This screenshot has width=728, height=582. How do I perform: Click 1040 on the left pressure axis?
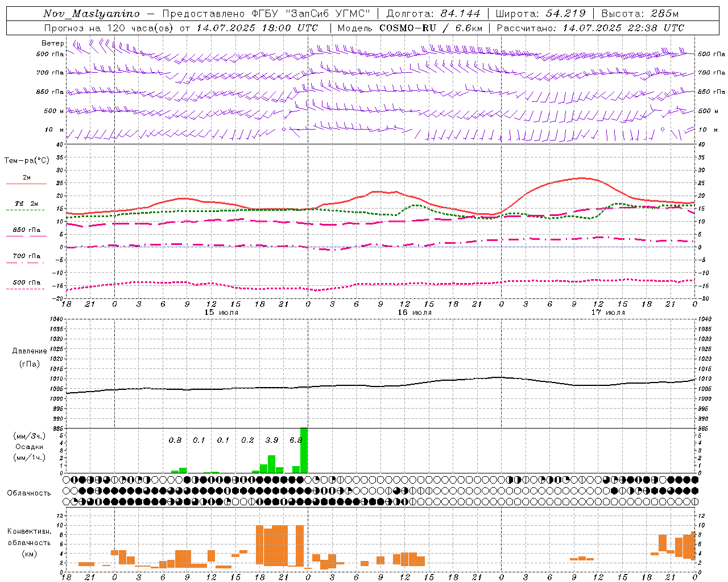pos(57,319)
